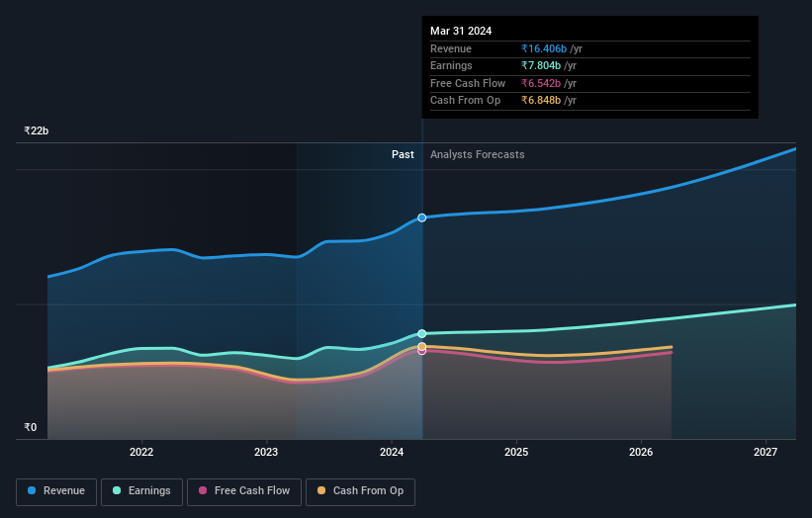Click the teal Earnings data point marker
Image resolution: width=812 pixels, height=518 pixels.
point(422,334)
